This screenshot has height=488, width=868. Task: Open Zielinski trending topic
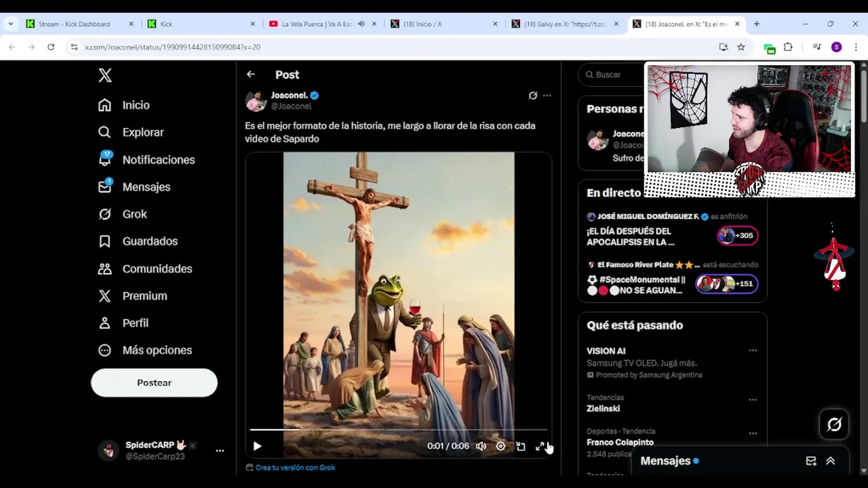[x=603, y=409]
